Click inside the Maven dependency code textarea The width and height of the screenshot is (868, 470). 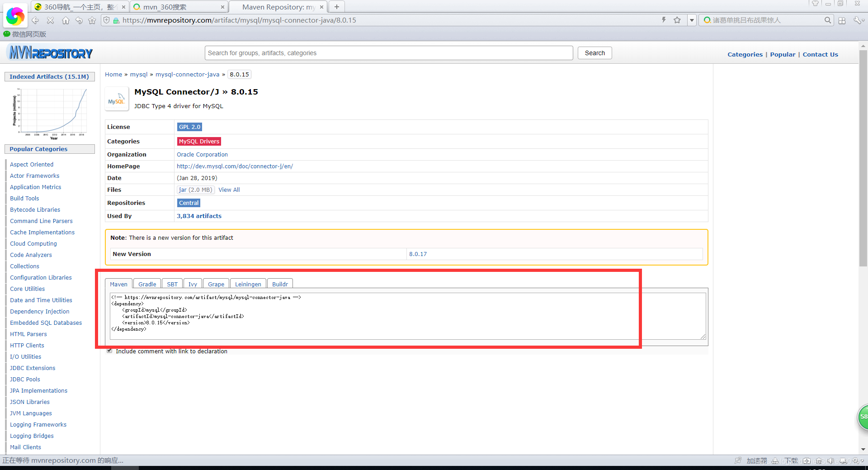(408, 316)
